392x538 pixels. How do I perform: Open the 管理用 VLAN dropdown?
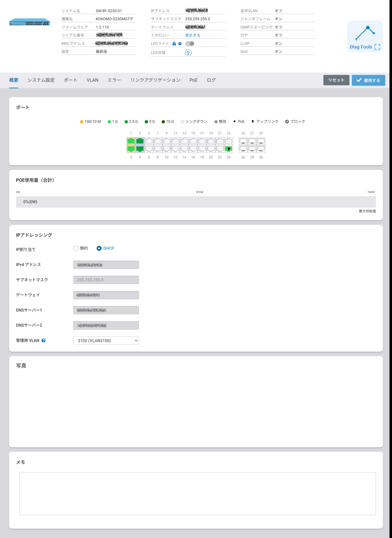pyautogui.click(x=106, y=341)
